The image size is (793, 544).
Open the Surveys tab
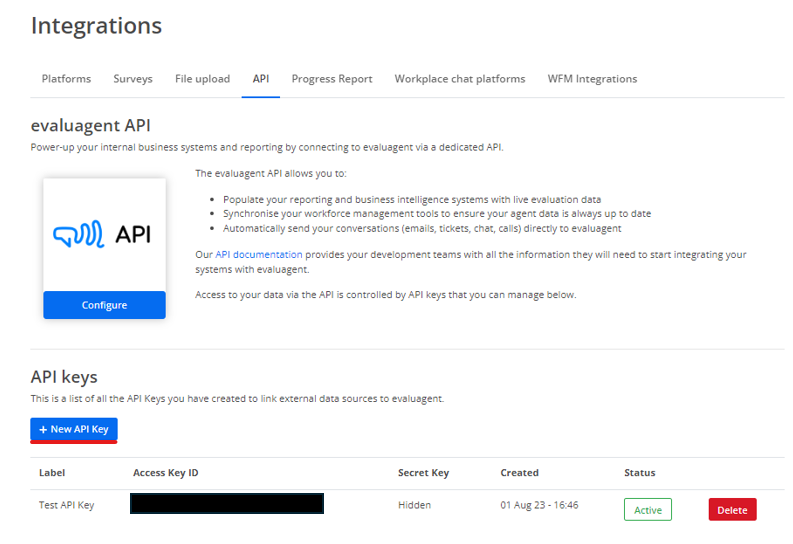[x=133, y=79]
